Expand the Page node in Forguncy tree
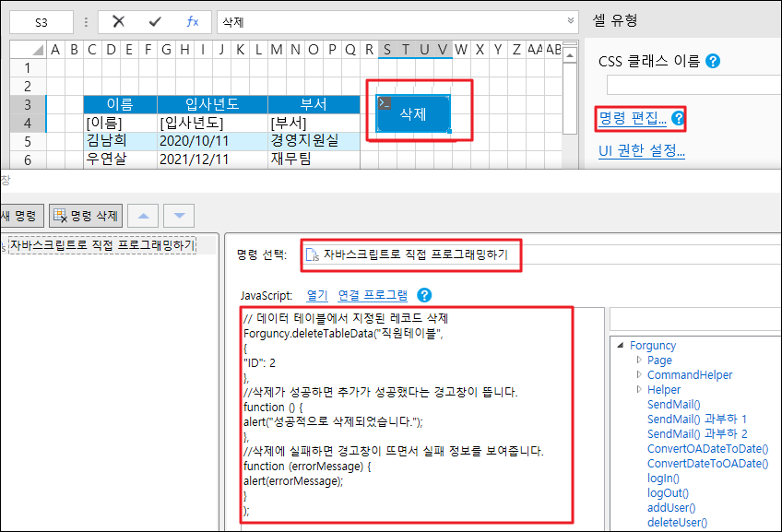Image resolution: width=782 pixels, height=532 pixels. coord(639,361)
